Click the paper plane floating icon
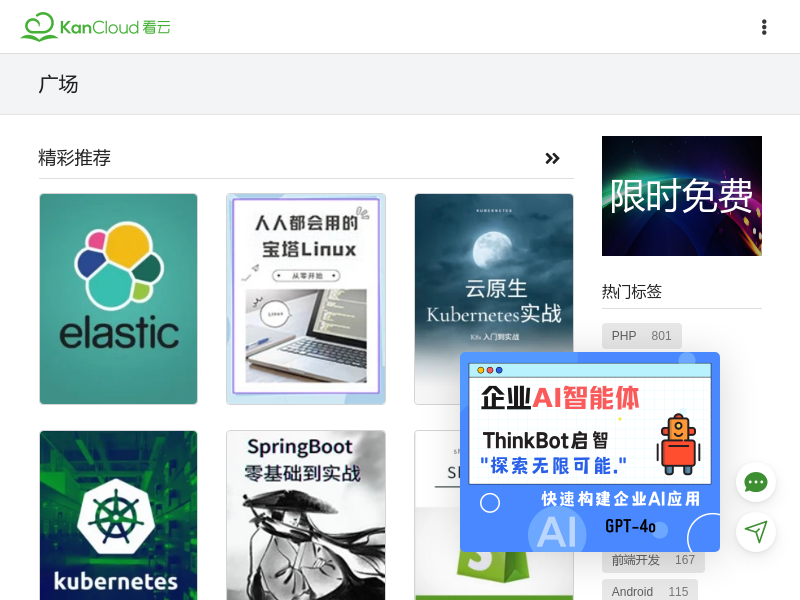The image size is (800, 600). click(756, 532)
